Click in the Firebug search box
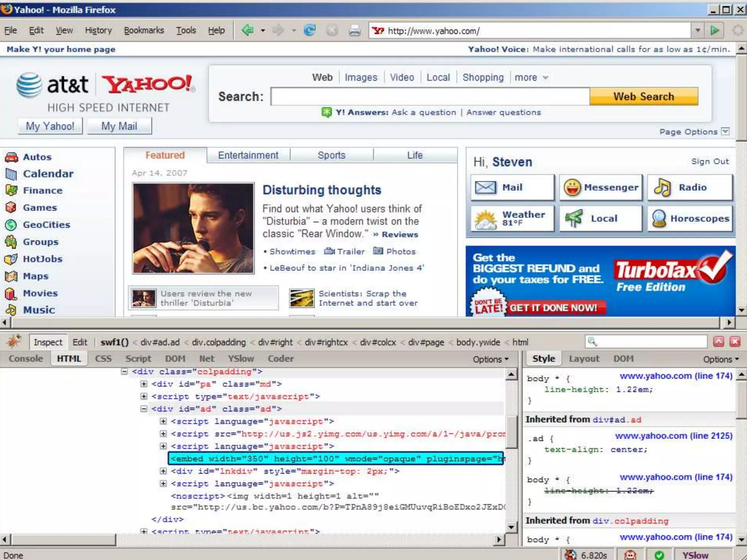This screenshot has width=747, height=560. pos(646,342)
